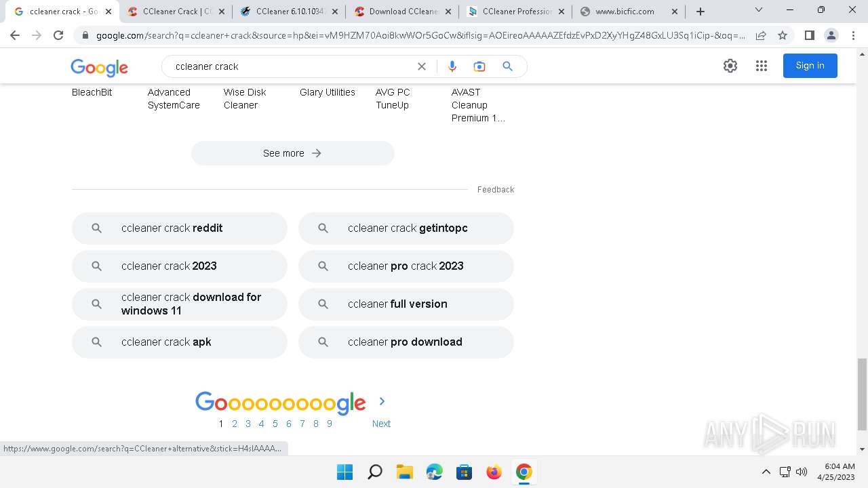
Task: Click the Chrome taskbar icon
Action: pyautogui.click(x=524, y=472)
